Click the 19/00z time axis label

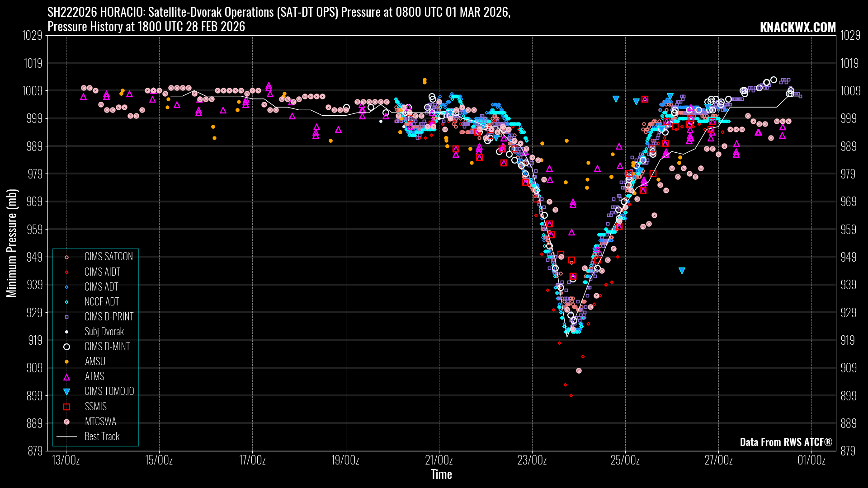[x=345, y=460]
